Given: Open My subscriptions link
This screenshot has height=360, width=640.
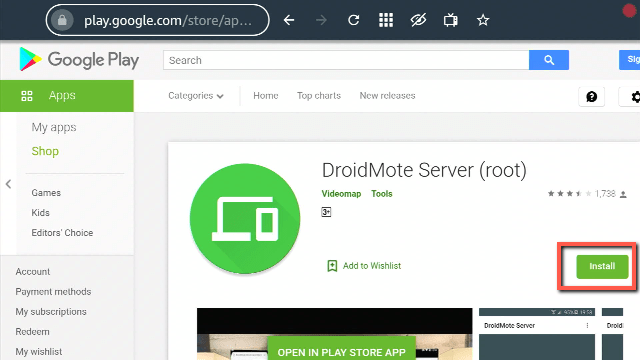Looking at the screenshot, I should click(x=51, y=311).
